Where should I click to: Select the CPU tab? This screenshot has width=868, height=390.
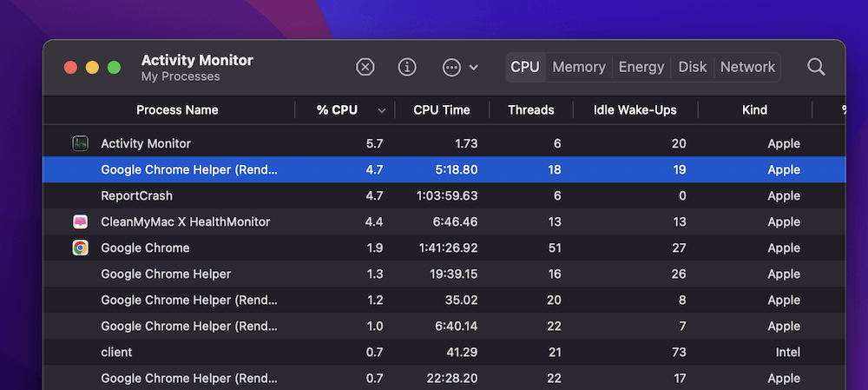point(525,67)
